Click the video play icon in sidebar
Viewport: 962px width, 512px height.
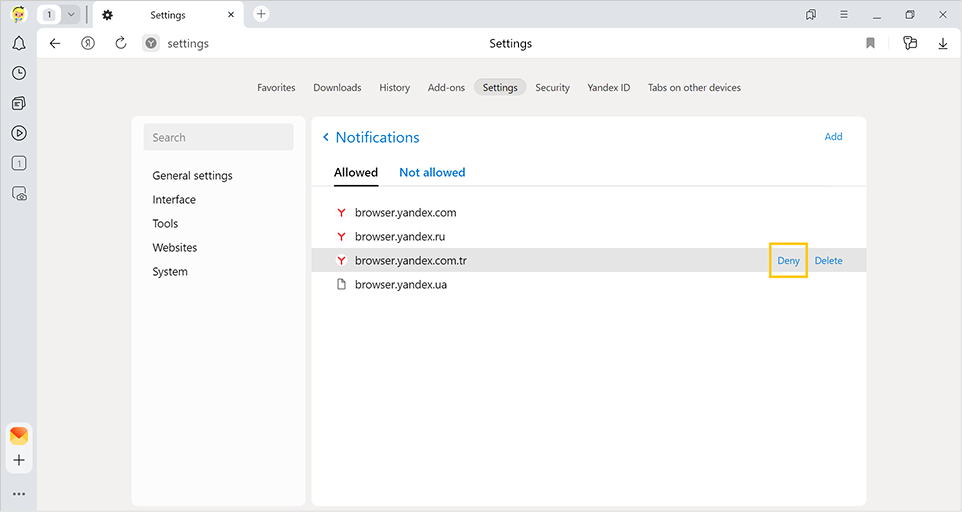[18, 133]
